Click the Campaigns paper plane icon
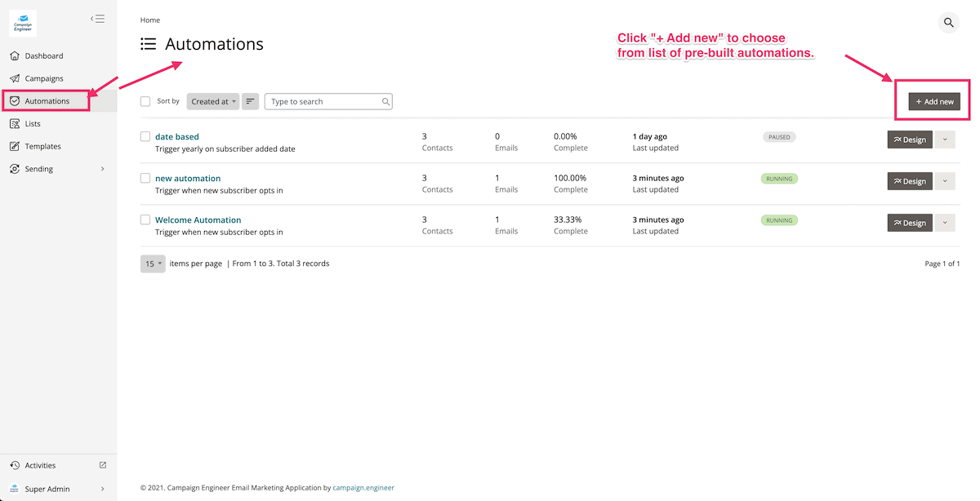This screenshot has height=501, width=980. 15,78
